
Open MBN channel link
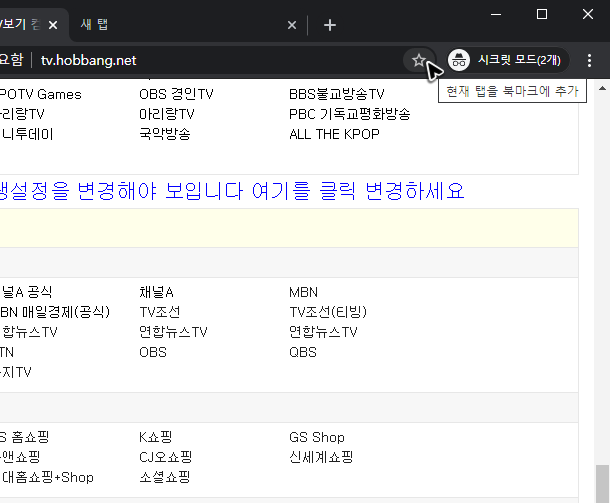(x=303, y=292)
